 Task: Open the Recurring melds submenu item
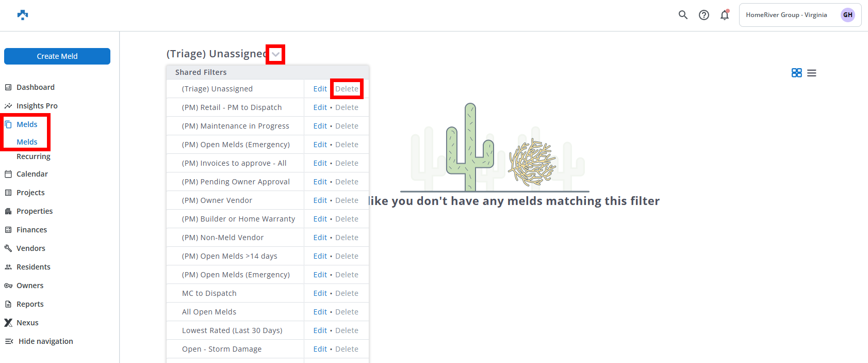pyautogui.click(x=34, y=156)
